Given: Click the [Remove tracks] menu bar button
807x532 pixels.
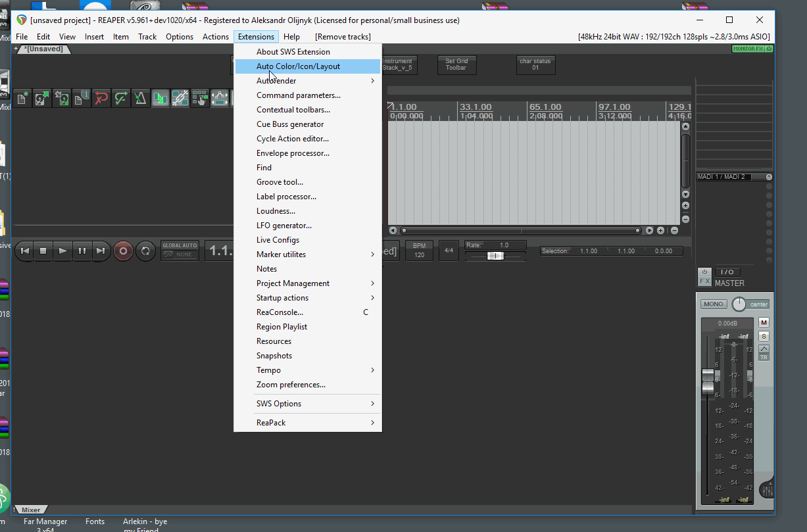Looking at the screenshot, I should tap(343, 37).
